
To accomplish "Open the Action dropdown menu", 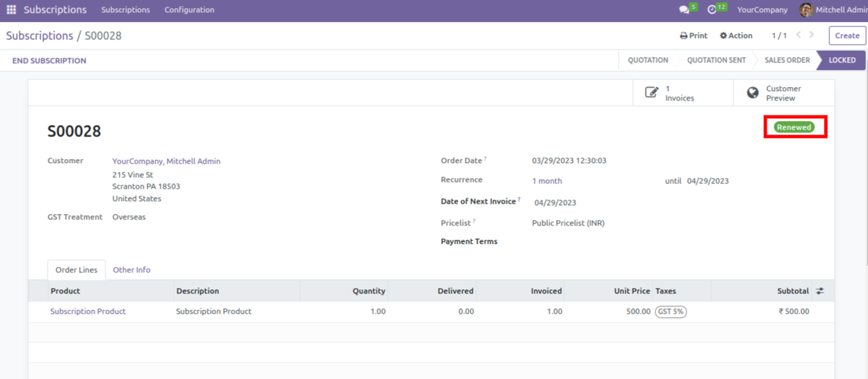I will tap(736, 35).
